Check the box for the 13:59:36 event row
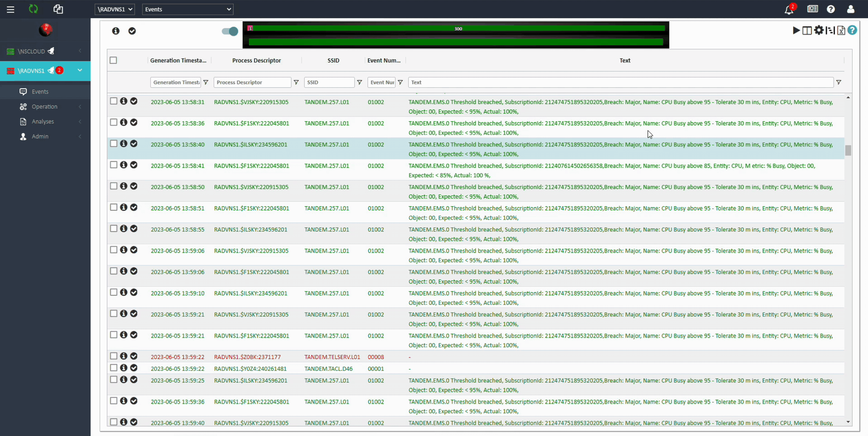This screenshot has height=436, width=868. point(114,401)
